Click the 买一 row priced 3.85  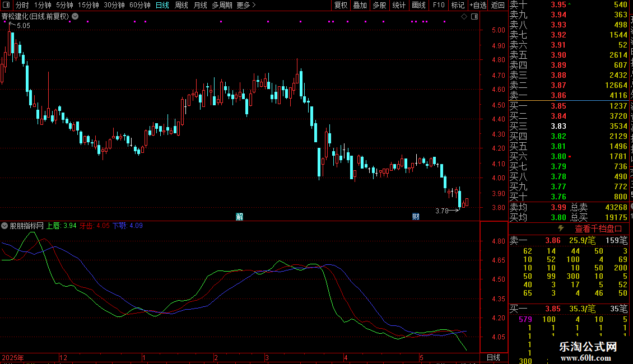pos(569,106)
